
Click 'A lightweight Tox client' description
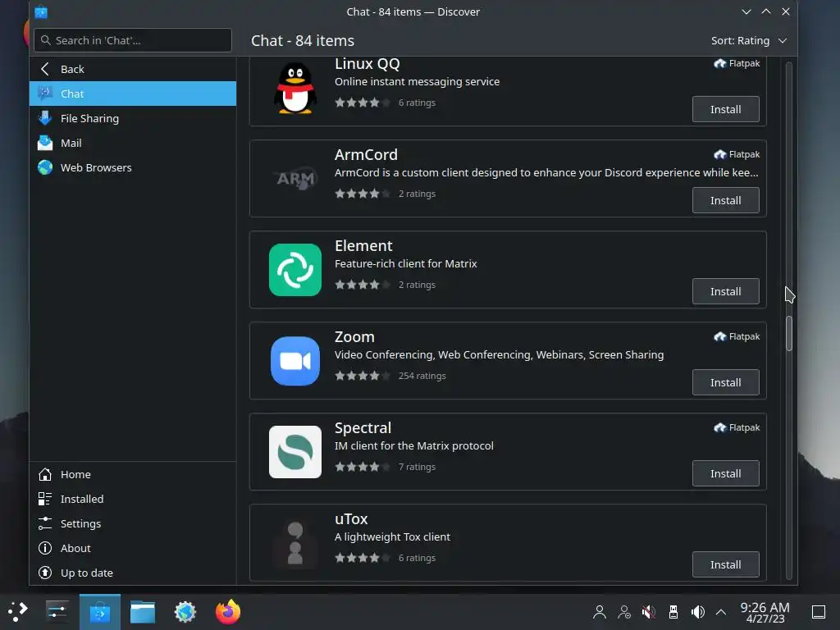392,536
